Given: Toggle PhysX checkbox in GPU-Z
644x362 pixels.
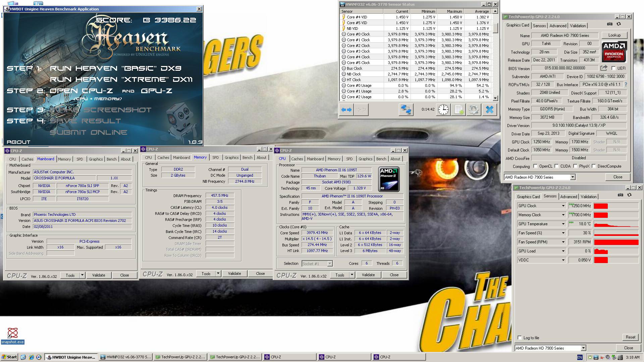Looking at the screenshot, I should click(575, 166).
